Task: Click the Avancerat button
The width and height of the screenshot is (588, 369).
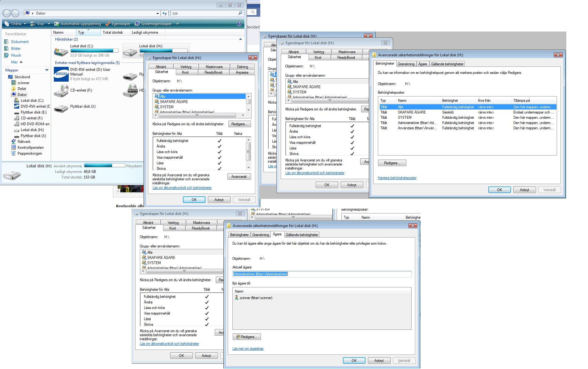Action: tap(239, 177)
